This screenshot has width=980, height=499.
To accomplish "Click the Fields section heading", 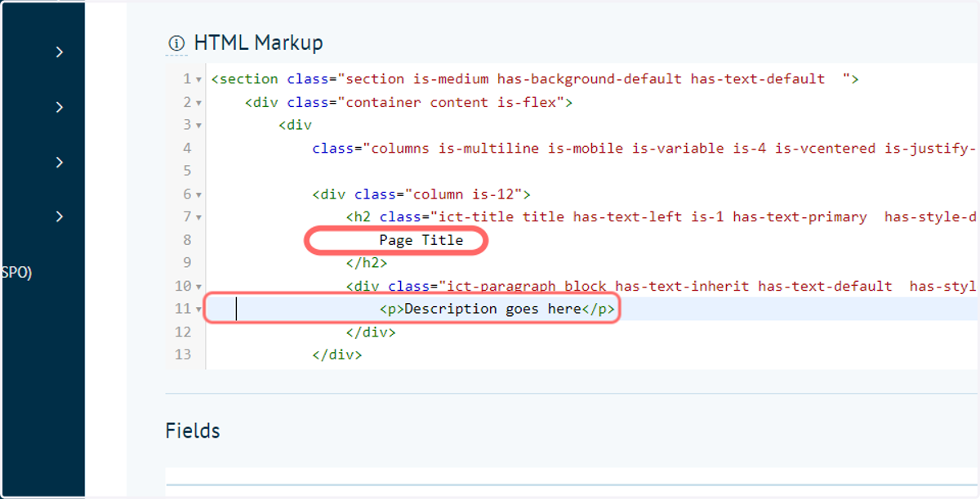I will click(x=193, y=430).
